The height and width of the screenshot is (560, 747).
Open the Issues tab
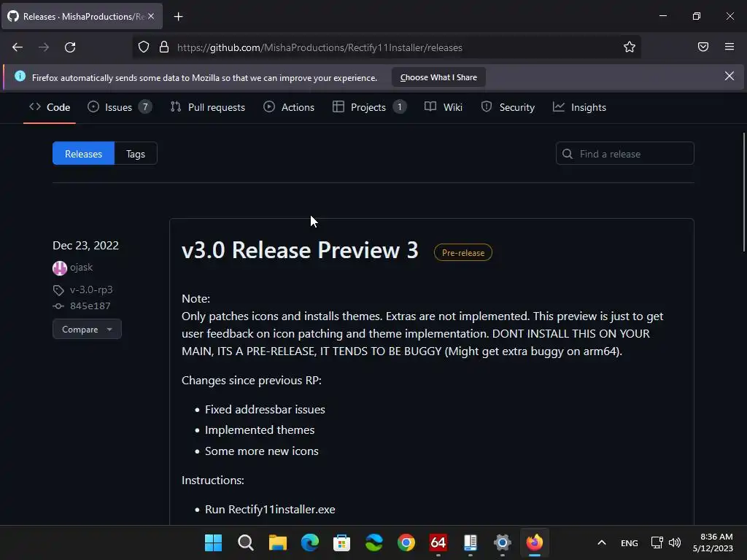click(120, 107)
